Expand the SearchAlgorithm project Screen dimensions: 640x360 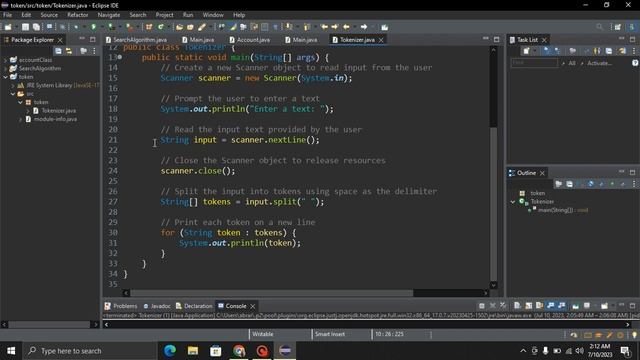5,69
